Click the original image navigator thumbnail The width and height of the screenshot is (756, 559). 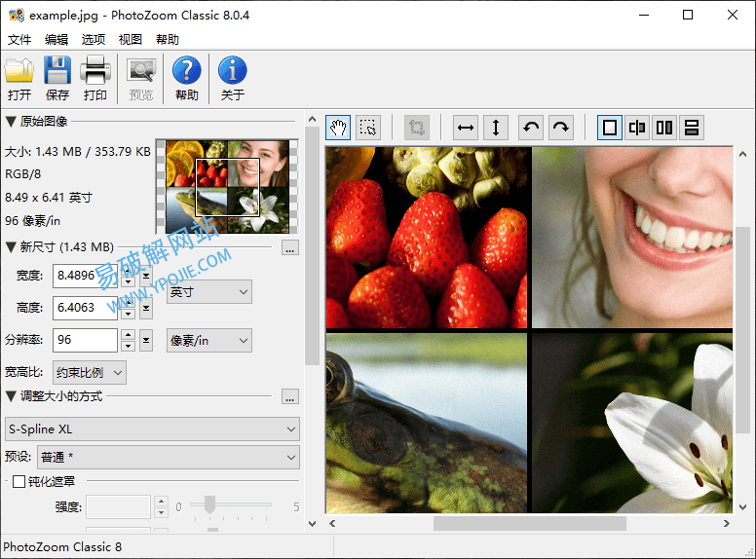coord(227,187)
